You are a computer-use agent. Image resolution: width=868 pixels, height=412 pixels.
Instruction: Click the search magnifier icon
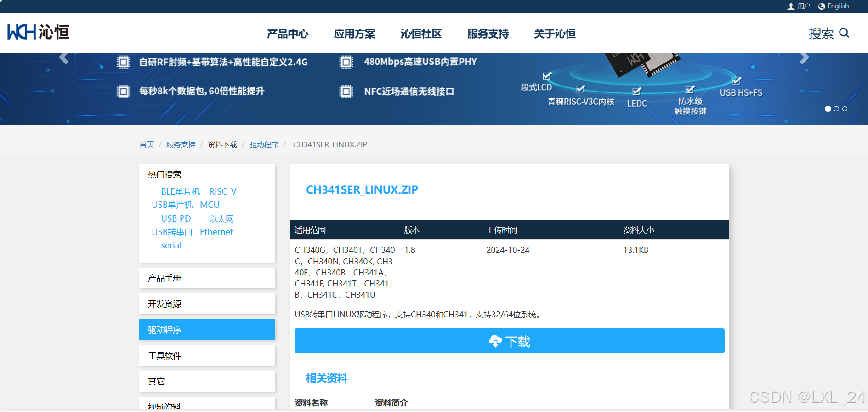point(844,33)
